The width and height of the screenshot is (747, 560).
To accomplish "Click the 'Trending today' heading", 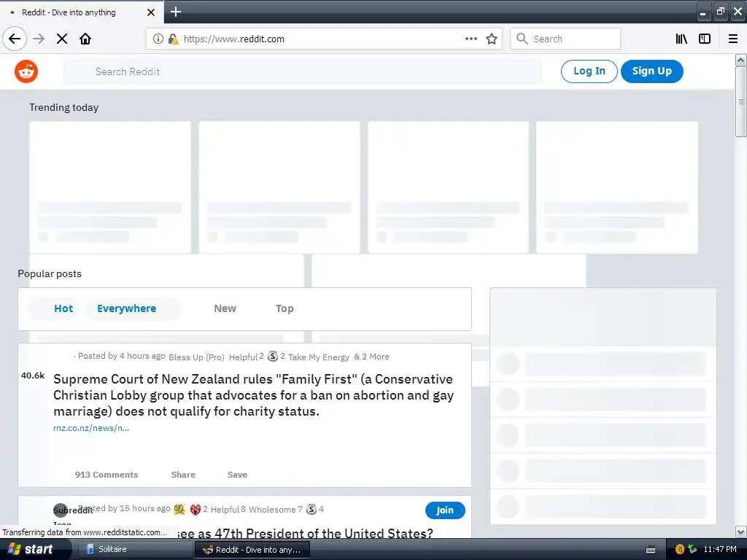I will click(x=64, y=108).
